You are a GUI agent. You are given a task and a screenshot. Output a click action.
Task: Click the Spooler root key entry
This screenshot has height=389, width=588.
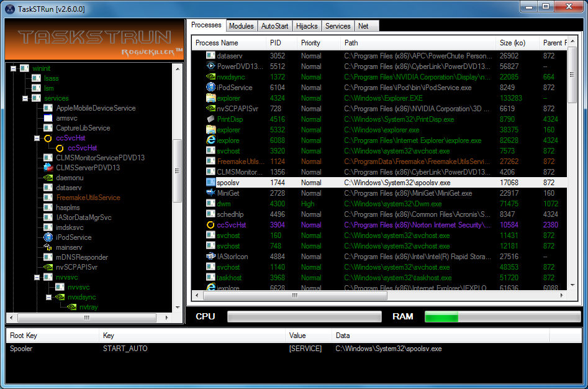[x=21, y=349]
